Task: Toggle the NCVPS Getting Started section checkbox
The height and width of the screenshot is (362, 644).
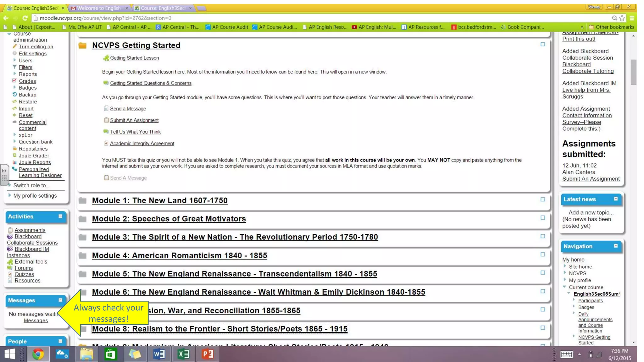Action: [x=543, y=44]
